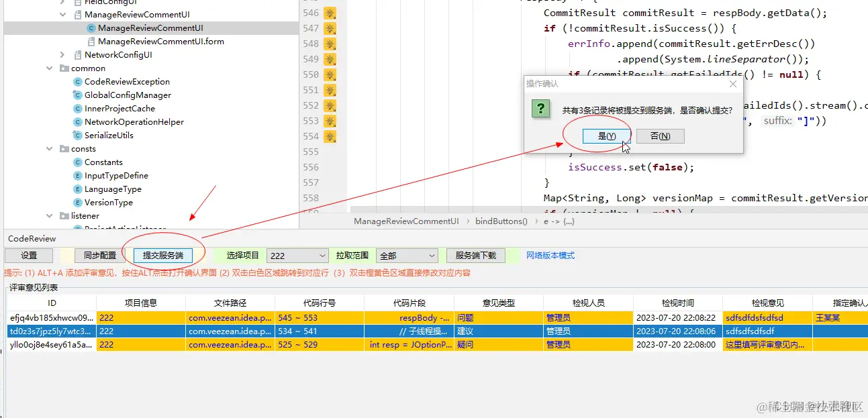Open the 选择项目 dropdown showing 222
Image resolution: width=868 pixels, height=418 pixels.
pos(297,256)
